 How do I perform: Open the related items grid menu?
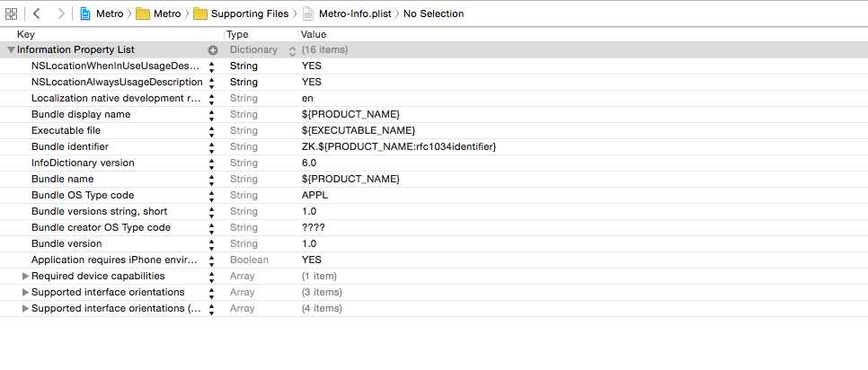pyautogui.click(x=12, y=13)
